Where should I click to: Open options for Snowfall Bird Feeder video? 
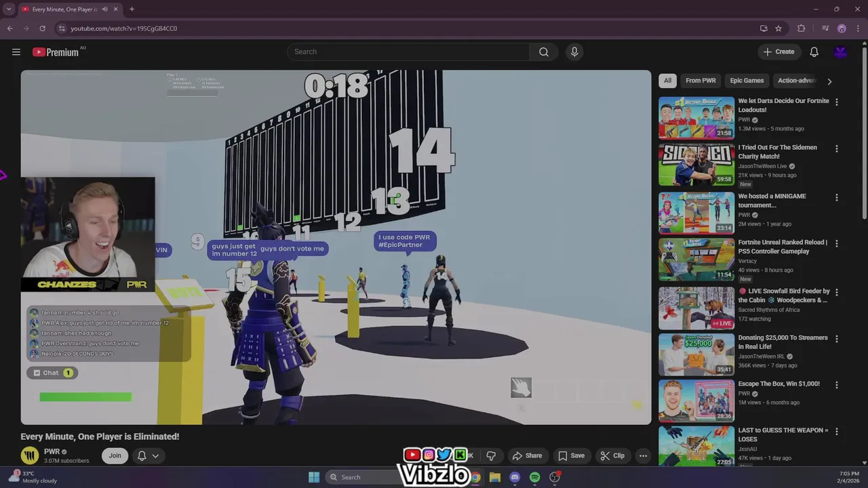837,293
